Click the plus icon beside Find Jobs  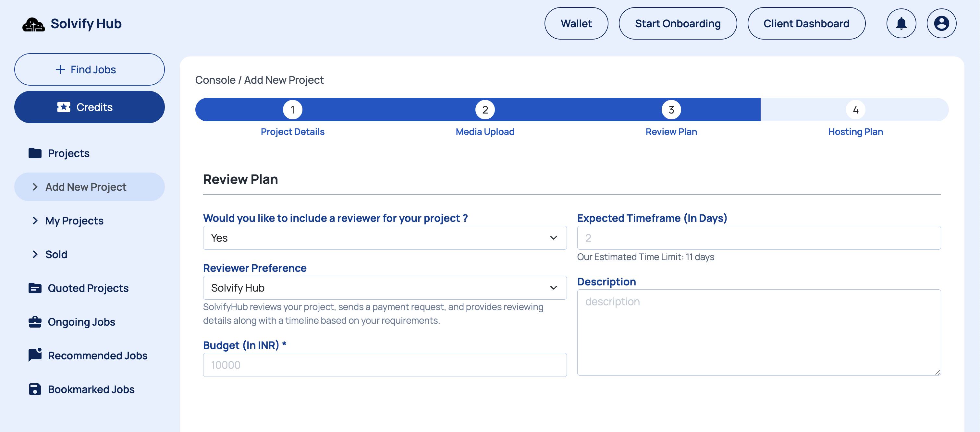tap(60, 70)
